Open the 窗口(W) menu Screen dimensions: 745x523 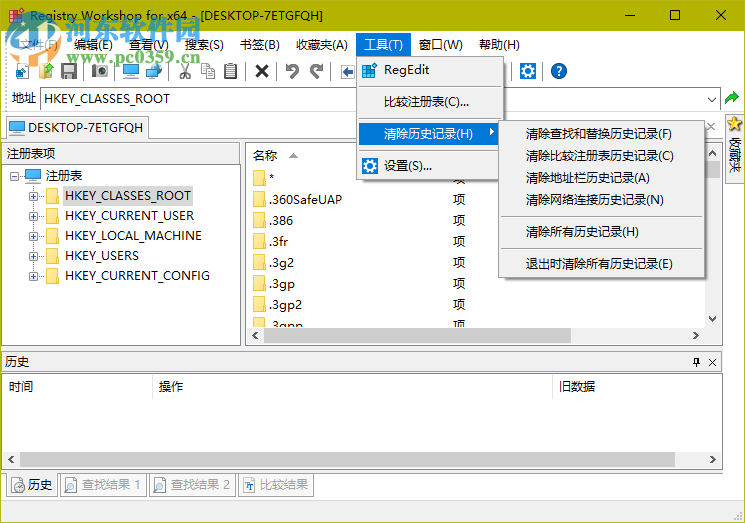pos(440,45)
